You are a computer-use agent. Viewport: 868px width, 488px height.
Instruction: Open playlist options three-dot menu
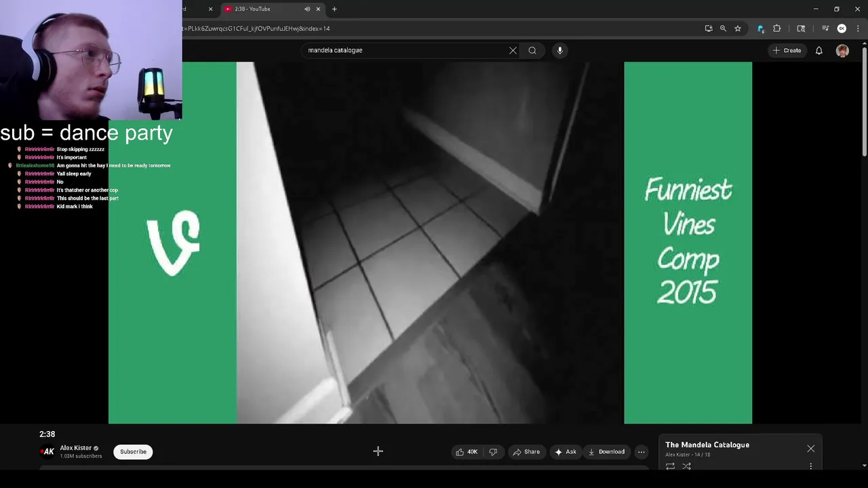810,466
